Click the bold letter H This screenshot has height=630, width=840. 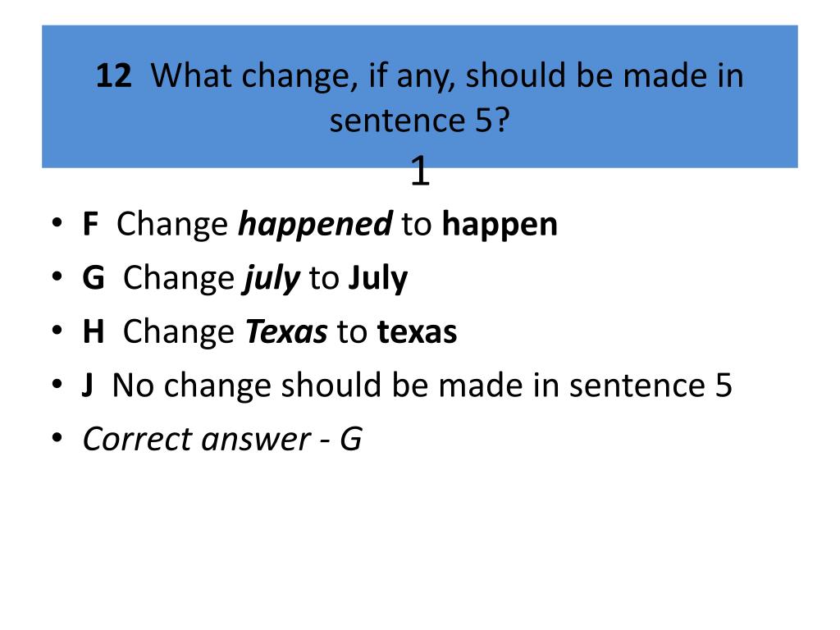(x=94, y=331)
